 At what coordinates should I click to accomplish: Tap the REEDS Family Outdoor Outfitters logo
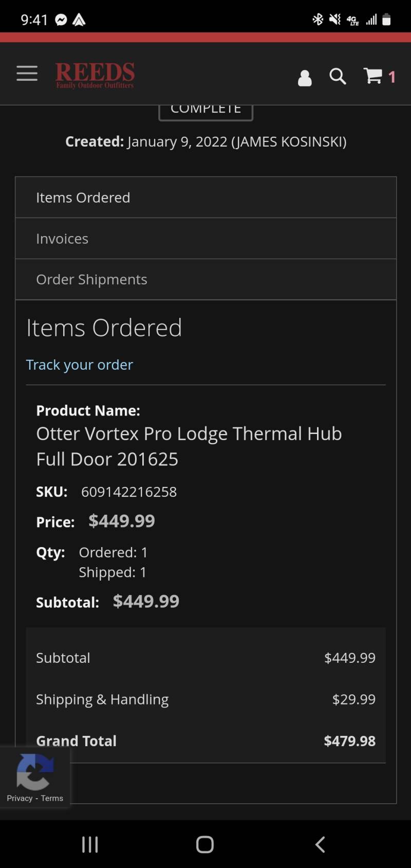click(x=95, y=76)
